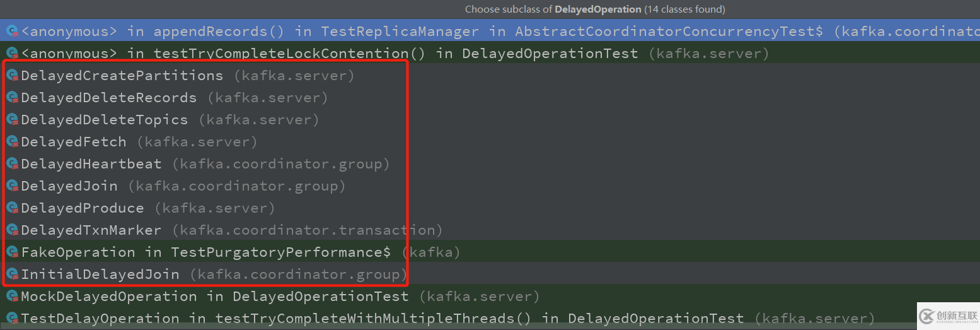Choose DelayedJoin in kafka.coordinator.group

pos(490,186)
